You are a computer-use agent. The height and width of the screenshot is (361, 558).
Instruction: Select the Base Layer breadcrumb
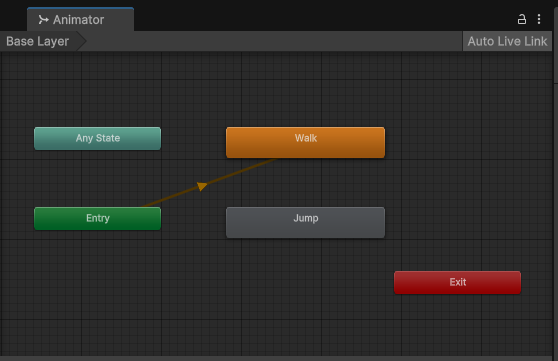(x=43, y=41)
